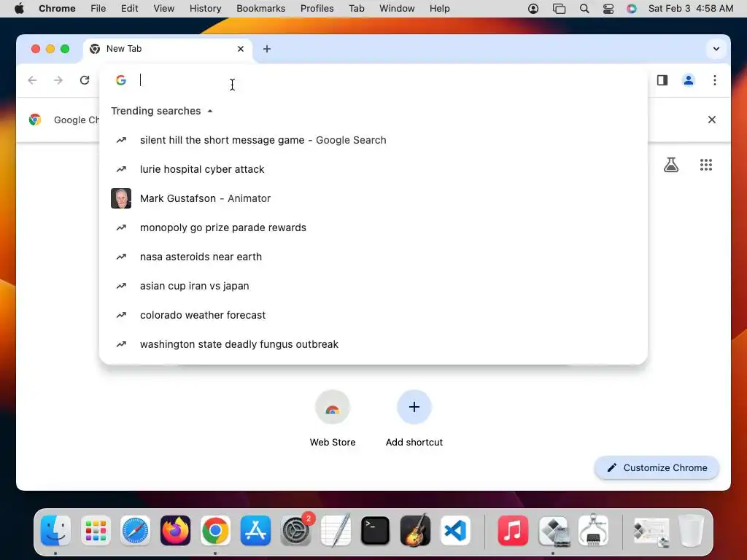Launch Visual Studio Code from Dock
The width and height of the screenshot is (747, 560).
(455, 530)
